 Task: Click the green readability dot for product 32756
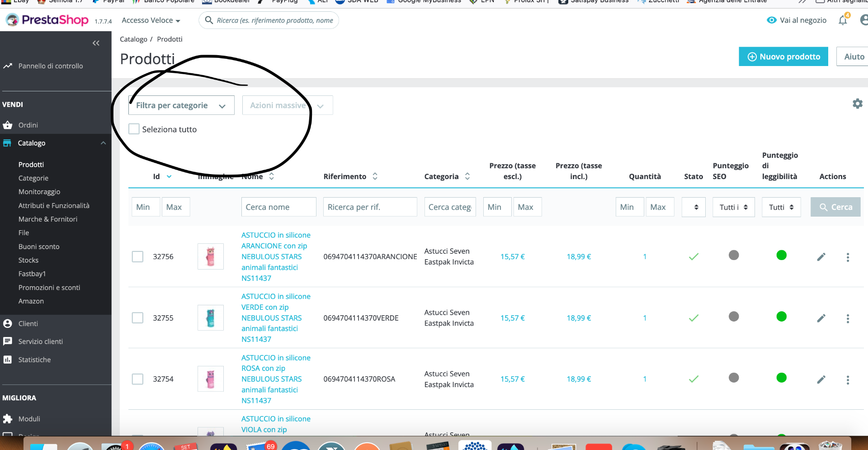[781, 255]
